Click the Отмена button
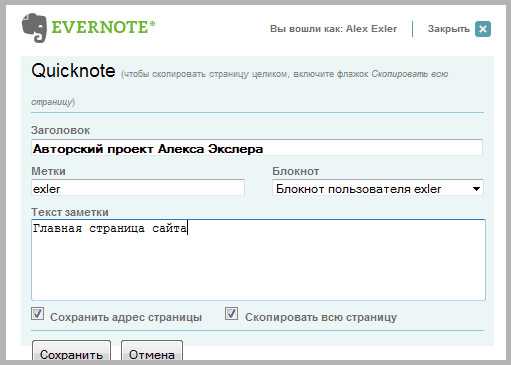The image size is (511, 365). [x=152, y=351]
